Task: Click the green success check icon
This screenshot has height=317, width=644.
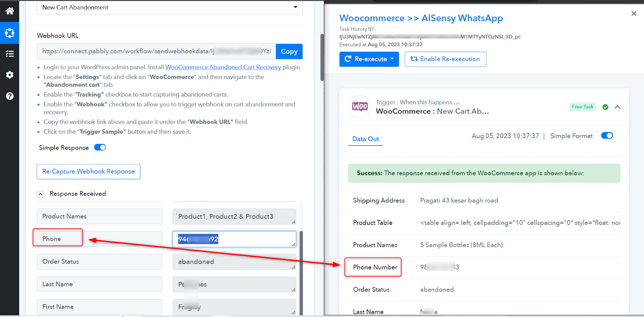Action: [605, 107]
